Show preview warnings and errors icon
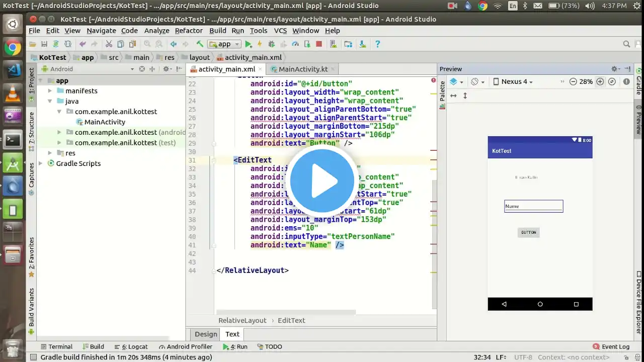This screenshot has width=644, height=362. coord(626,81)
